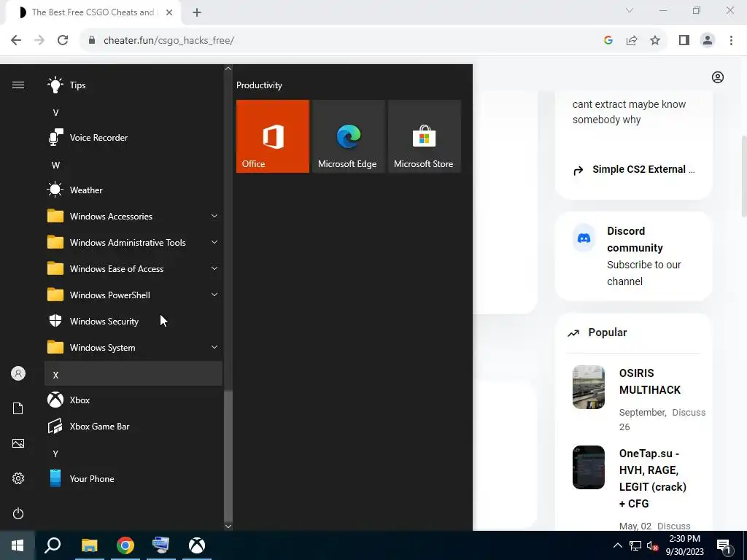Click Start list scroll-up arrow
Screen dimensions: 747x560
point(228,69)
